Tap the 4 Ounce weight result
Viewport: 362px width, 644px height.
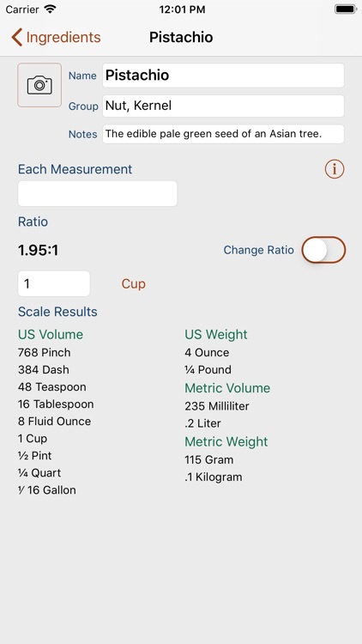(x=207, y=352)
